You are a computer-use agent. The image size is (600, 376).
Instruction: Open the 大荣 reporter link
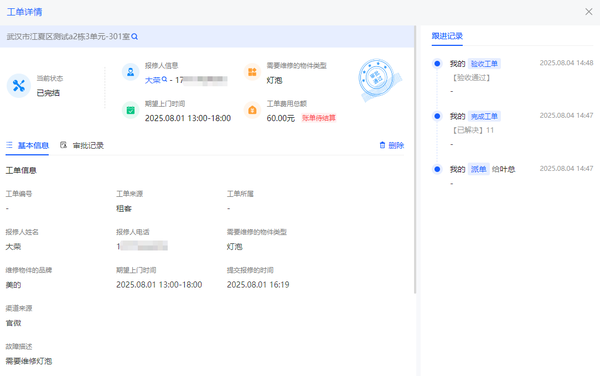tap(152, 80)
